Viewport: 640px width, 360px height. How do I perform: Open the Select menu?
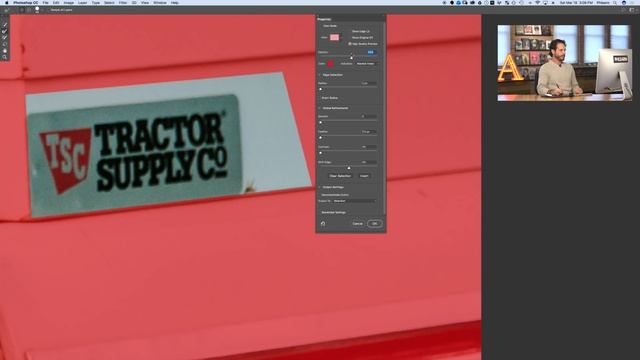[x=109, y=2]
